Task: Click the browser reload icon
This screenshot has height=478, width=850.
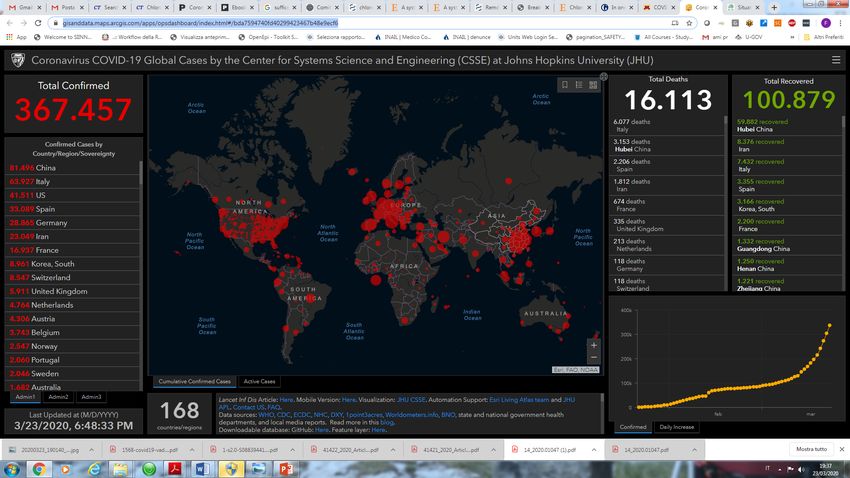Action: click(37, 23)
